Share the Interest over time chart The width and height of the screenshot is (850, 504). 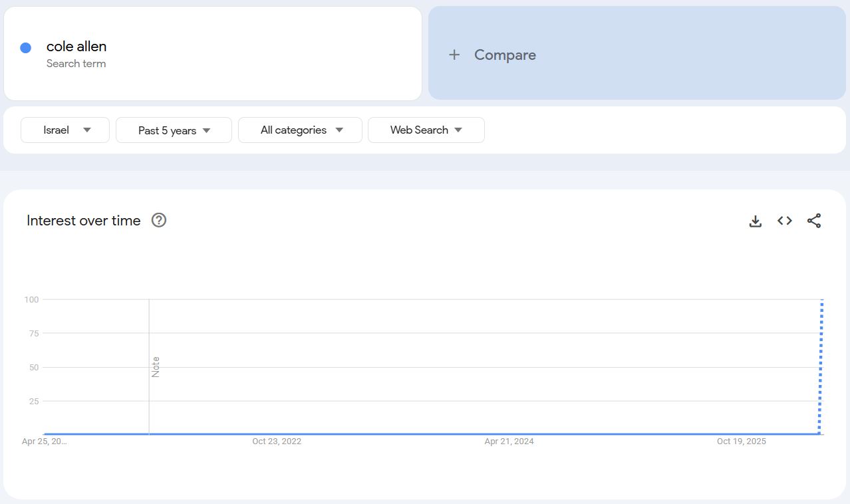point(814,221)
